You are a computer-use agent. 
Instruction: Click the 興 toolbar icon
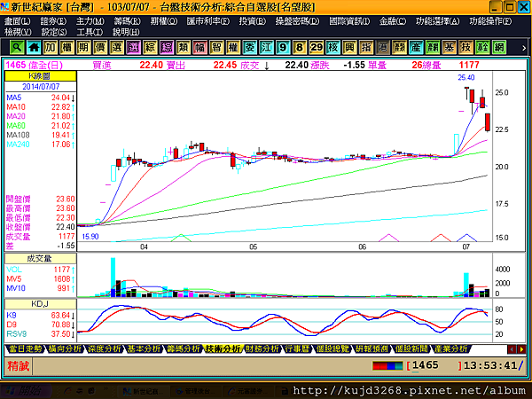349,47
